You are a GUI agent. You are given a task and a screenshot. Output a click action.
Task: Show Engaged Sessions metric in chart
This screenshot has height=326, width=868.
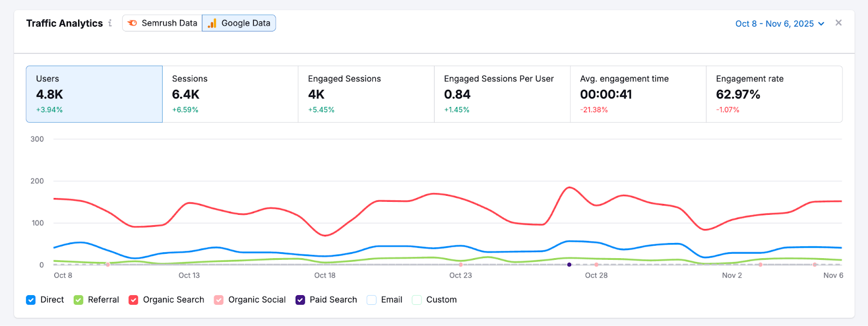[x=366, y=94]
